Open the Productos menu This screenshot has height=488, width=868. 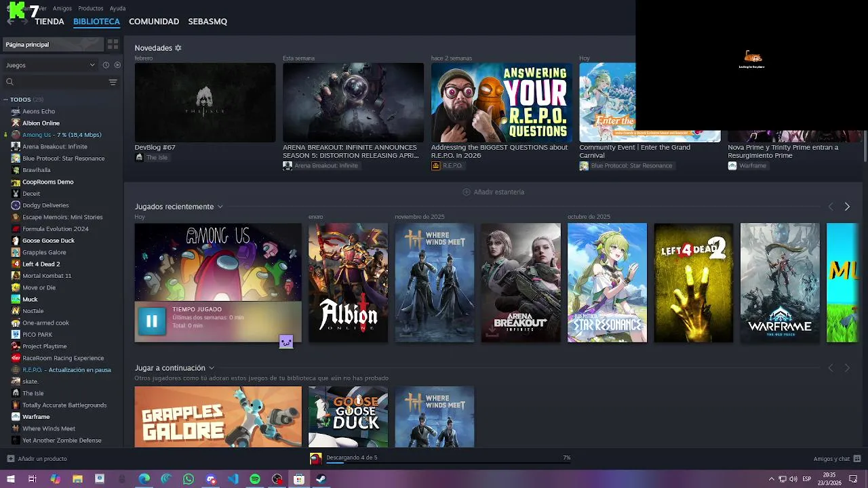91,9
